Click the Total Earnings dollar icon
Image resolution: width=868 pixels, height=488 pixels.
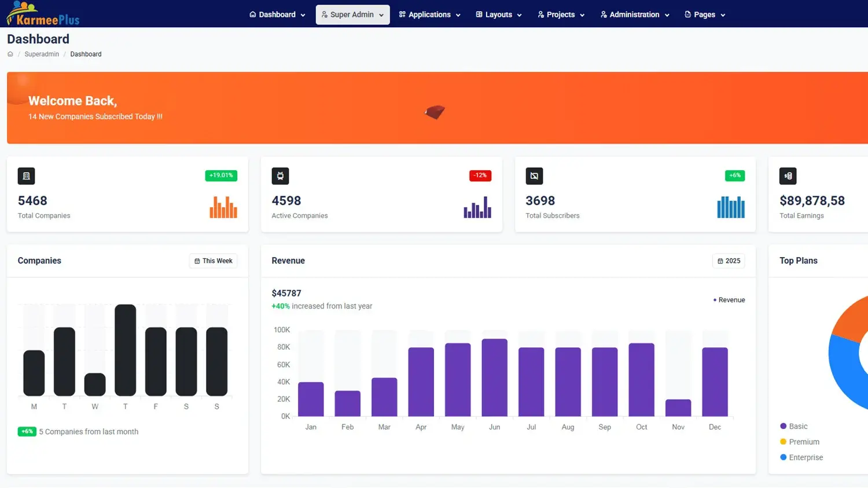pos(788,176)
